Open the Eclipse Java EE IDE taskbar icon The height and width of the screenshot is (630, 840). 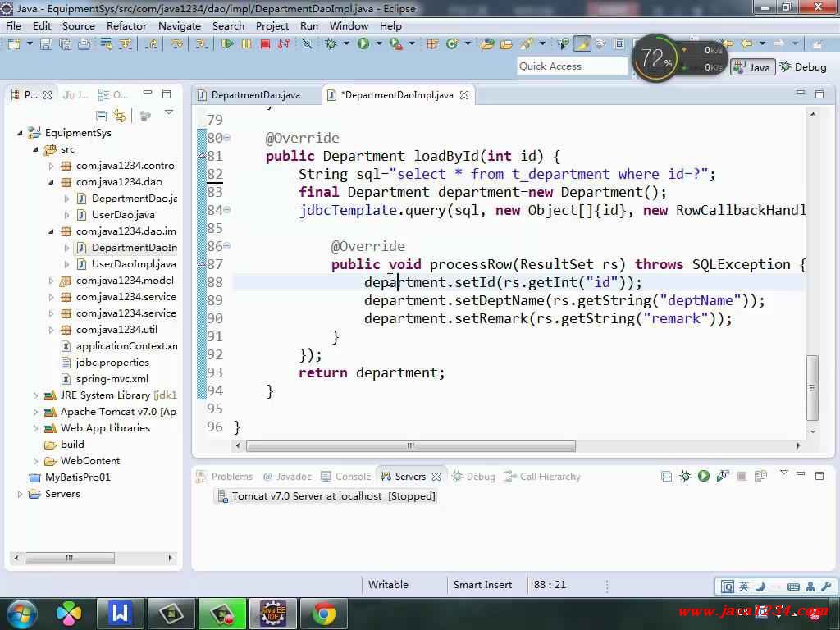click(272, 614)
